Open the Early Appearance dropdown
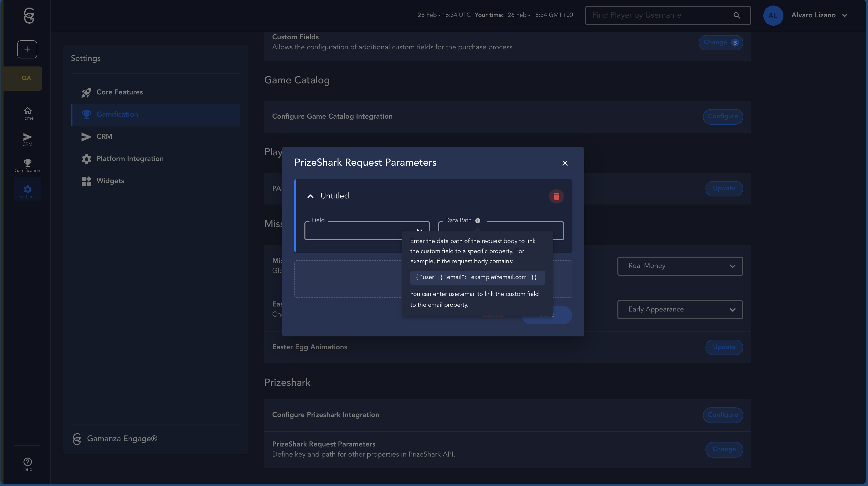The height and width of the screenshot is (486, 868). [680, 310]
